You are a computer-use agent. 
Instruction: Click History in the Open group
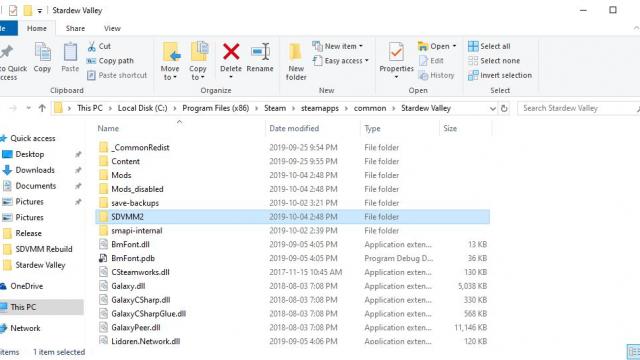point(436,75)
